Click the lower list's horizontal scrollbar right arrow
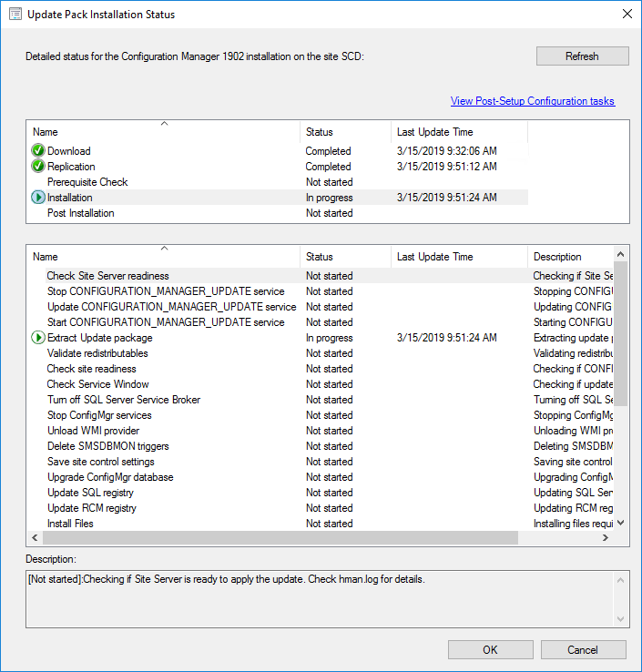Screen dimensions: 642x672 click(x=606, y=537)
